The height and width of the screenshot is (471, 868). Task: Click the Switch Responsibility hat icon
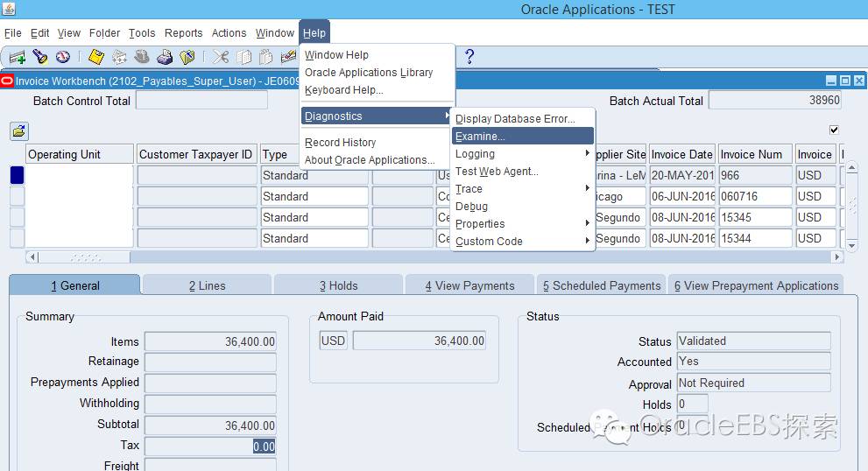pos(142,56)
